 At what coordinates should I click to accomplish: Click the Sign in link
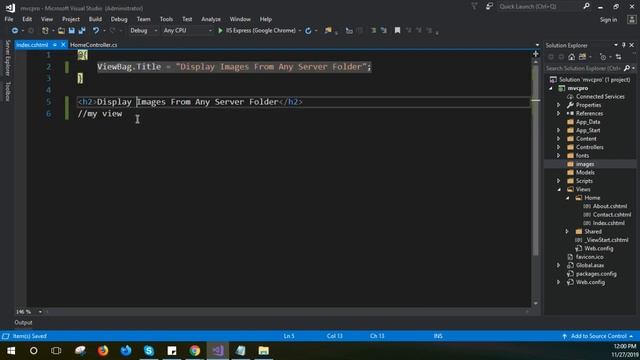click(608, 20)
